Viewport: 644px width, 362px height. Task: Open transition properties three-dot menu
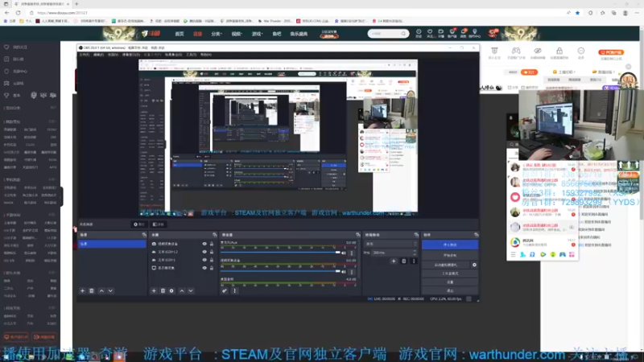click(414, 261)
